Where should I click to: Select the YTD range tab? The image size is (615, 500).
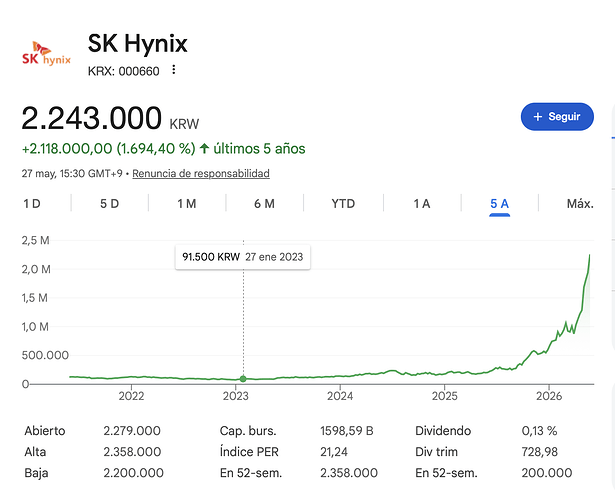click(x=343, y=204)
